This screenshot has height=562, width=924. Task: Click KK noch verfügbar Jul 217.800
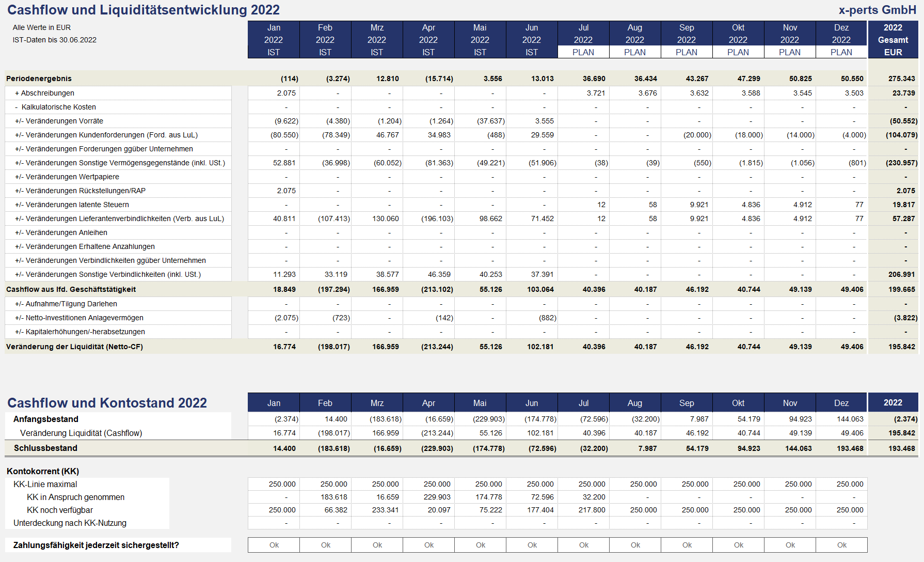click(592, 510)
